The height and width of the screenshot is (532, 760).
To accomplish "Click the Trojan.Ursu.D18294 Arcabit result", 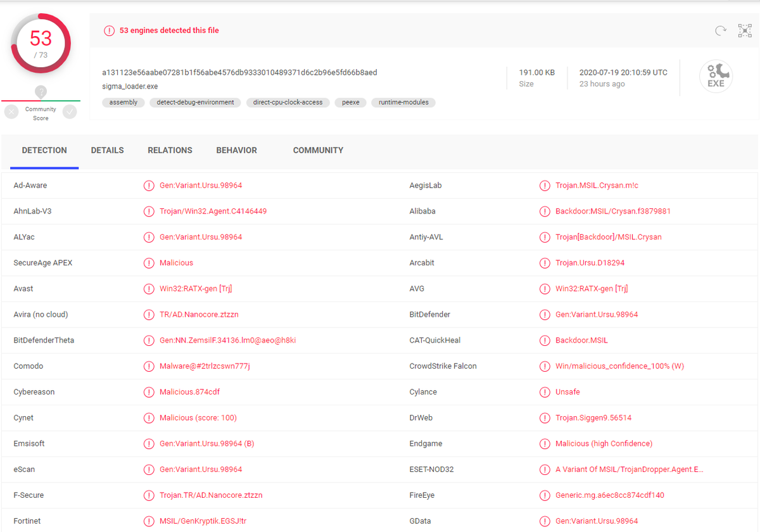I will pos(590,263).
